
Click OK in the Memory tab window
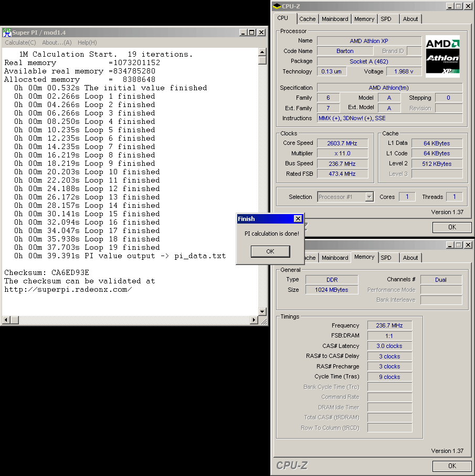[x=451, y=466]
